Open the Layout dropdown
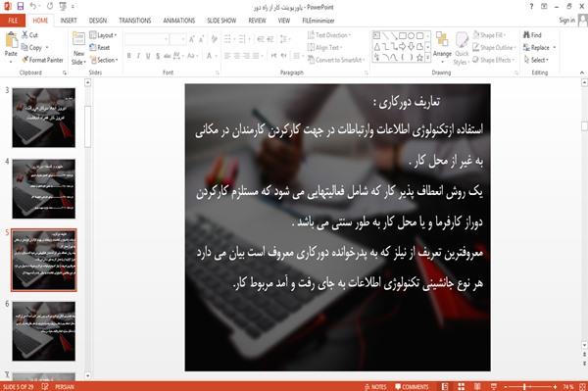This screenshot has width=588, height=391. pyautogui.click(x=103, y=35)
